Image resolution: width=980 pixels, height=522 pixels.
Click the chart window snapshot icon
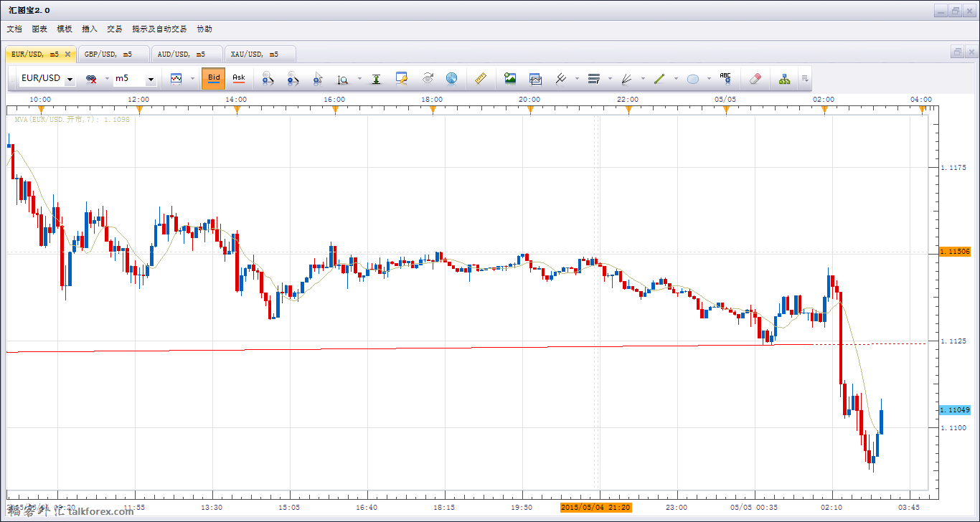coord(535,79)
